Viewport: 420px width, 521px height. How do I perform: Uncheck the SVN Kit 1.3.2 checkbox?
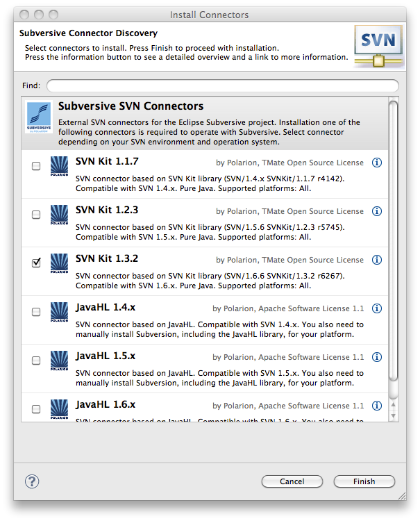pyautogui.click(x=36, y=263)
